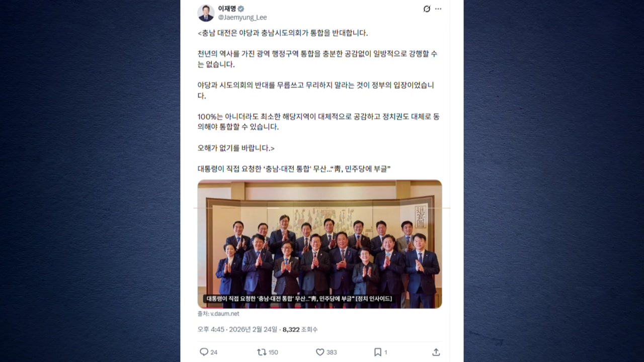This screenshot has width=644, height=362.
Task: Repost using the icon showing 150
Action: pos(262,352)
